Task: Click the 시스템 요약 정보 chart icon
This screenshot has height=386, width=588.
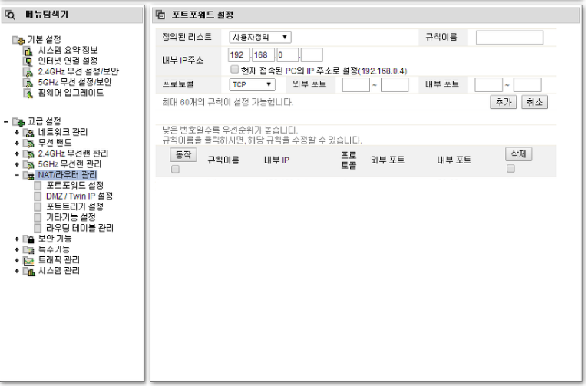Action: 28,51
